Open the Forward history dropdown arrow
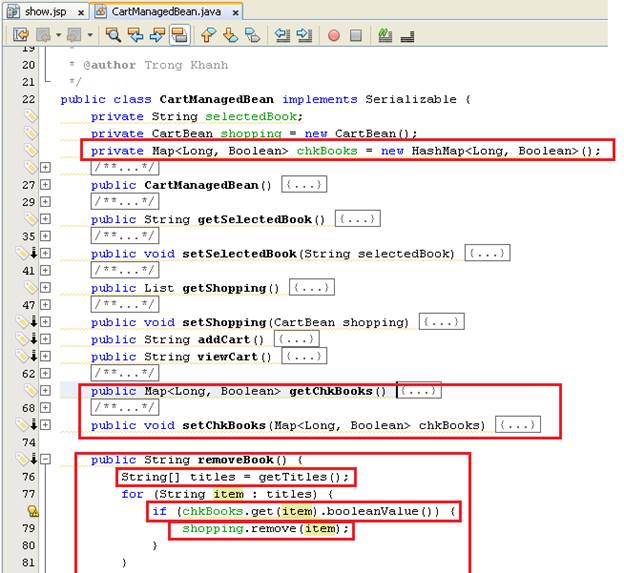This screenshot has width=624, height=573. point(90,35)
